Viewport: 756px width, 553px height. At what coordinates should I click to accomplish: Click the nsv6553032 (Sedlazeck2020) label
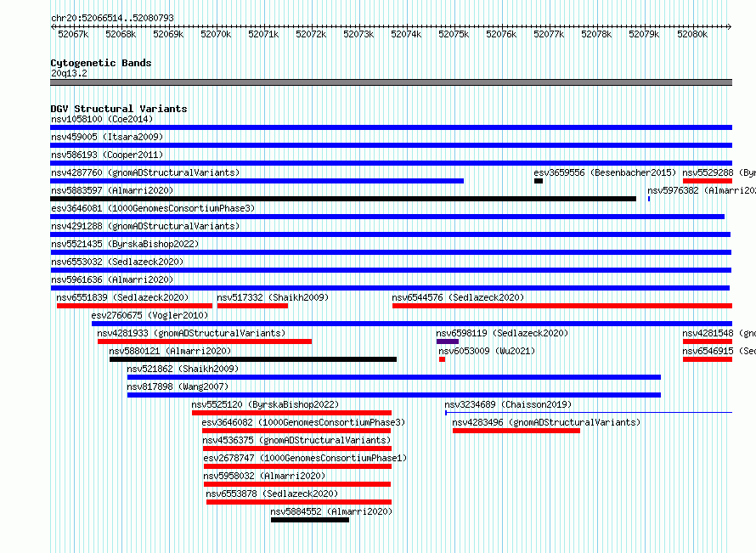[x=117, y=262]
